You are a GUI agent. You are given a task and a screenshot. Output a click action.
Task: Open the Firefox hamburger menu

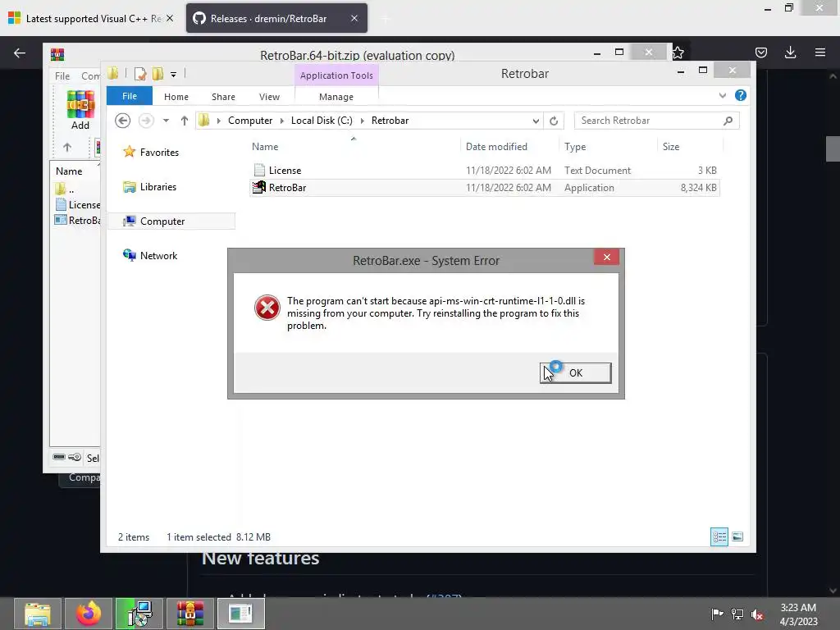click(820, 52)
